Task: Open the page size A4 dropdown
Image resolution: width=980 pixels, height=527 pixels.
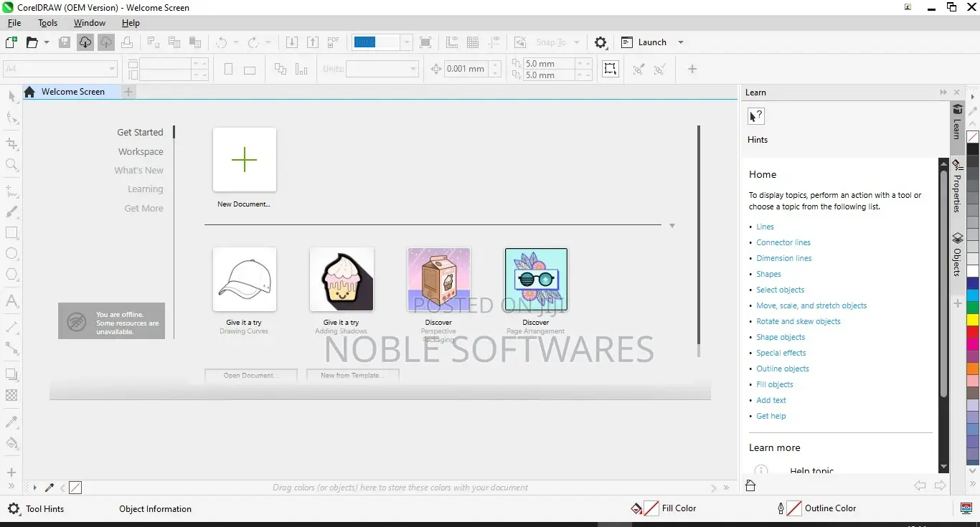Action: click(x=112, y=69)
